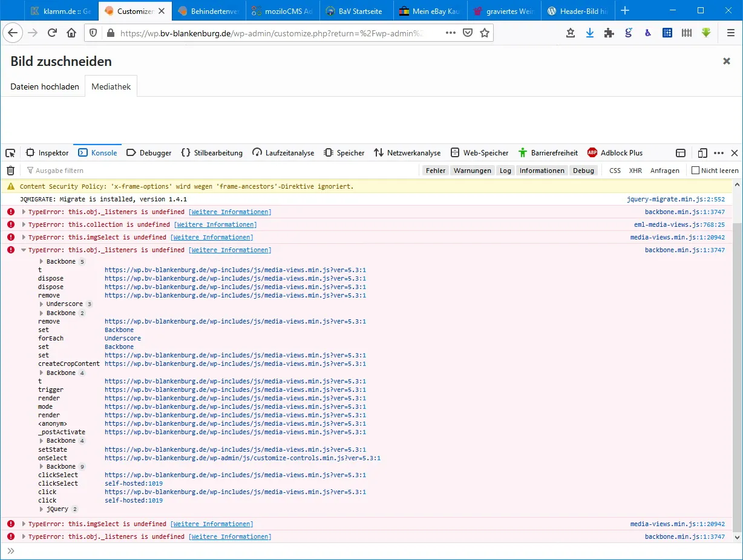Viewport: 743px width, 560px height.
Task: Expand the Backbone 5 stack group
Action: [x=42, y=262]
